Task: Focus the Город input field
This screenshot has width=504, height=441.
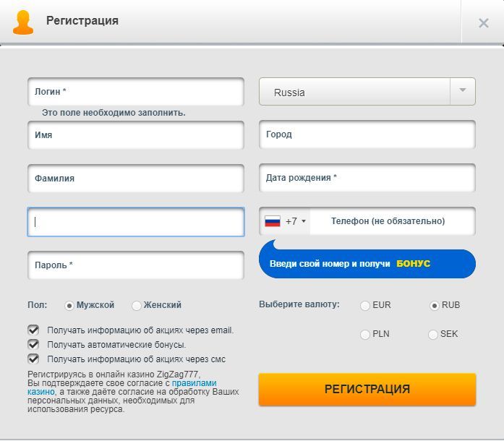Action: (x=367, y=134)
